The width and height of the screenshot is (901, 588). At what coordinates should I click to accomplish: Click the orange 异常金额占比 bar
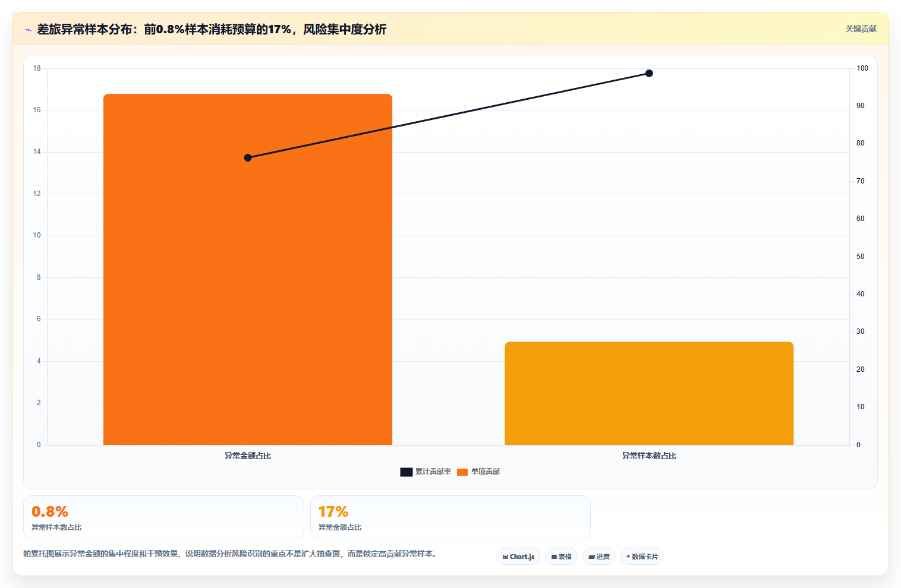pos(248,269)
